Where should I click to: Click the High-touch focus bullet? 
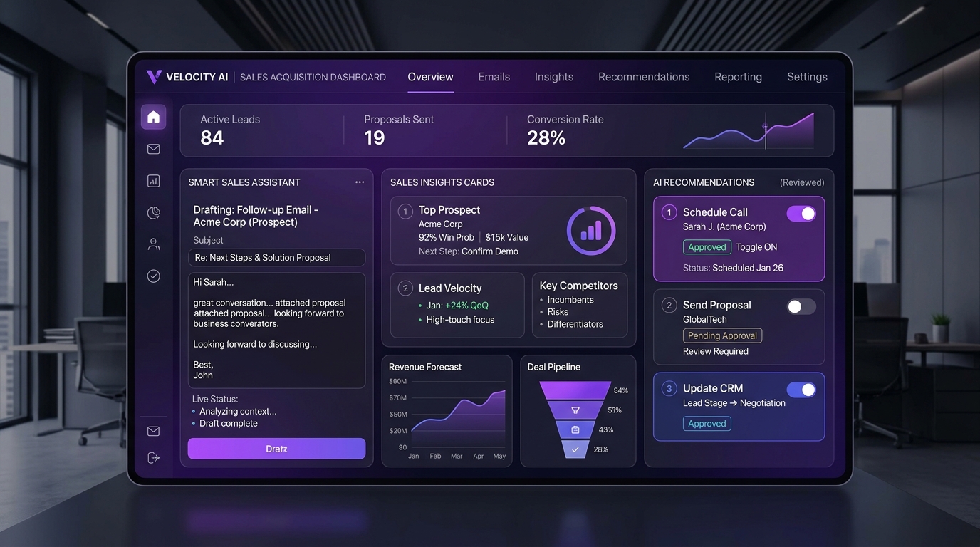pos(460,320)
